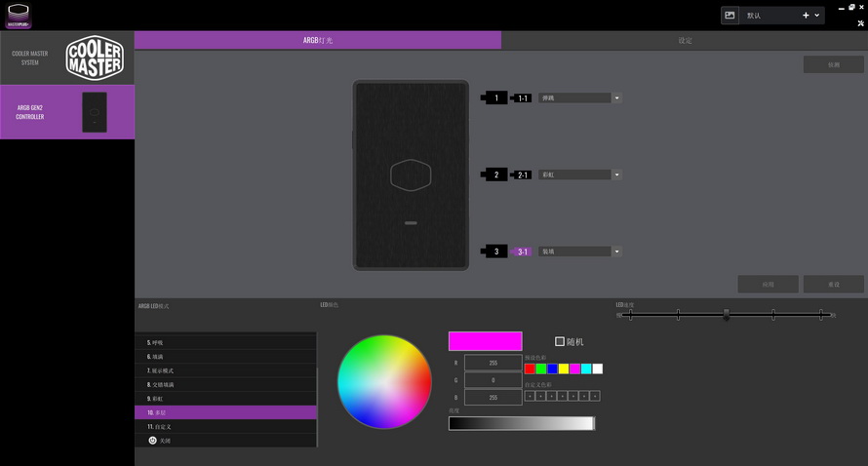
Task: Select the highlighted 3-1 device label
Action: coord(523,252)
